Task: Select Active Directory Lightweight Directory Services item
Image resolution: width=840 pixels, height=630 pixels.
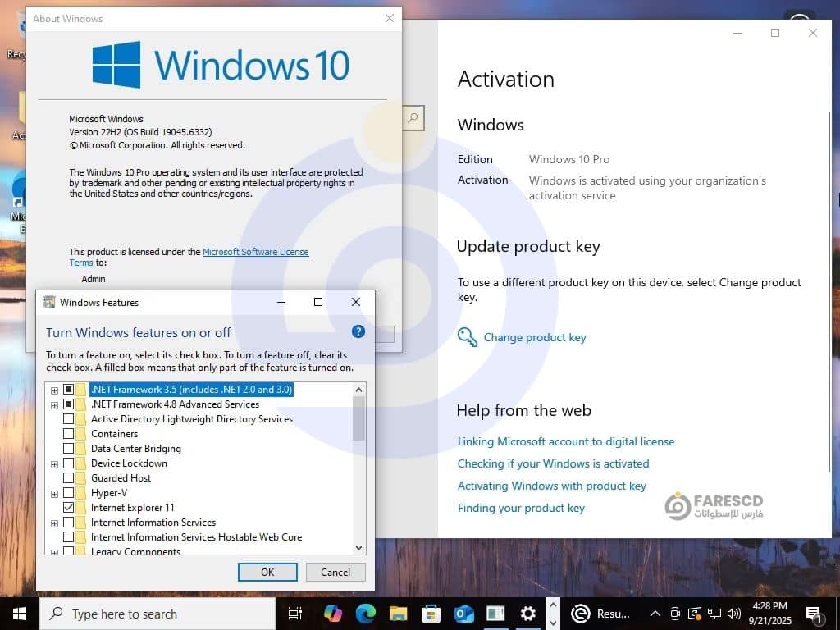Action: pyautogui.click(x=191, y=419)
